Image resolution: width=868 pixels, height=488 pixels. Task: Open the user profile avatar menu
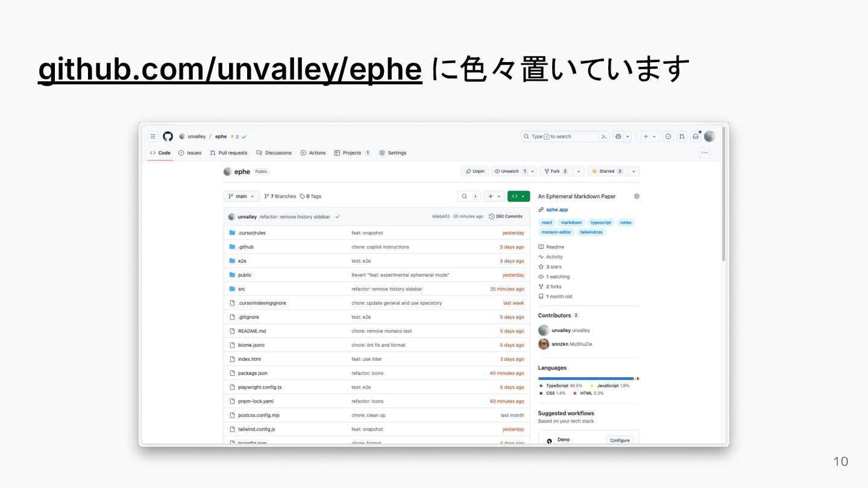tap(709, 137)
